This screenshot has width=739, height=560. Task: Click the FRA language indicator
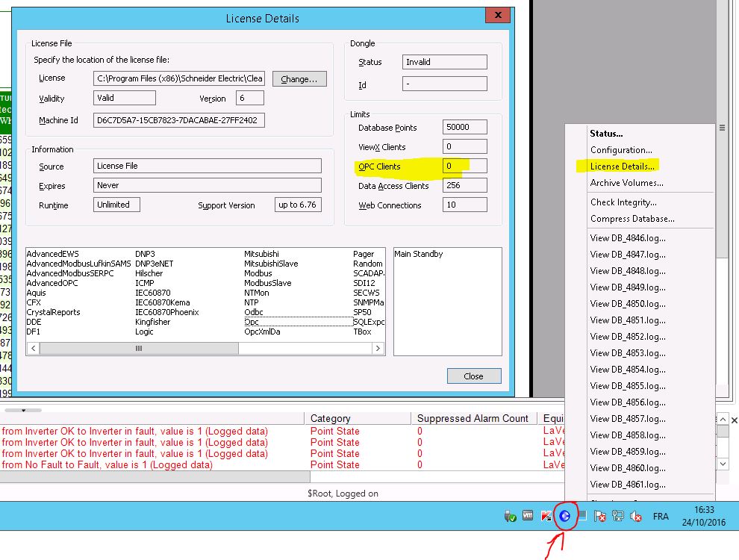pyautogui.click(x=661, y=516)
